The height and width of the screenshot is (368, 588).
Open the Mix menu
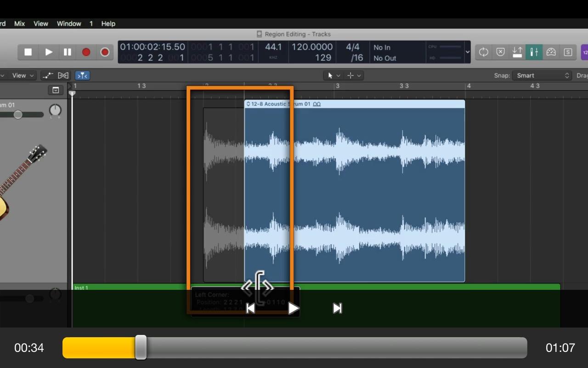click(19, 23)
